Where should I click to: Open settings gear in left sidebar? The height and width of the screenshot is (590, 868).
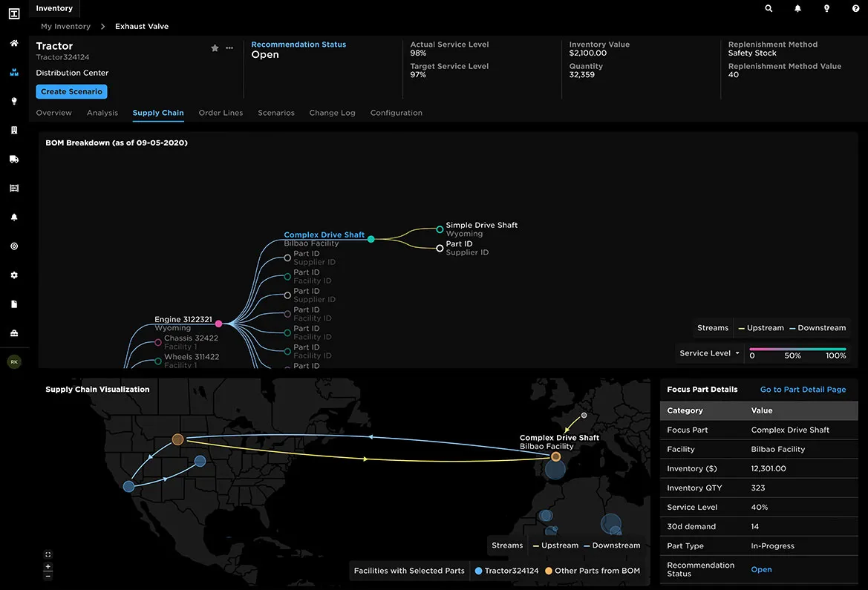coord(14,275)
